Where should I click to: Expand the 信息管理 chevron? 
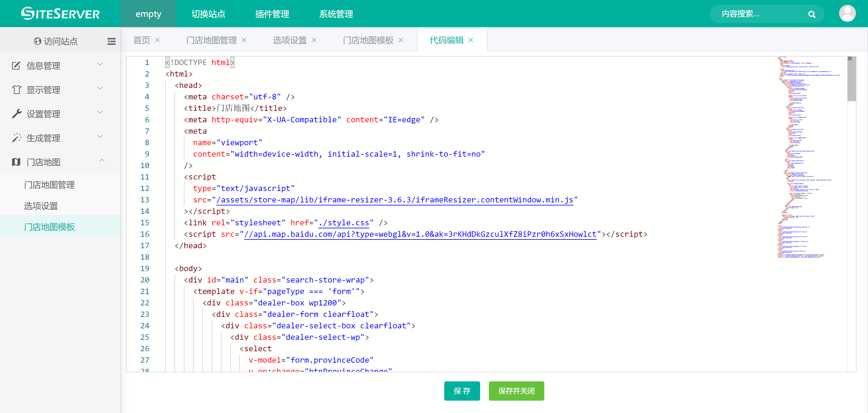point(100,64)
